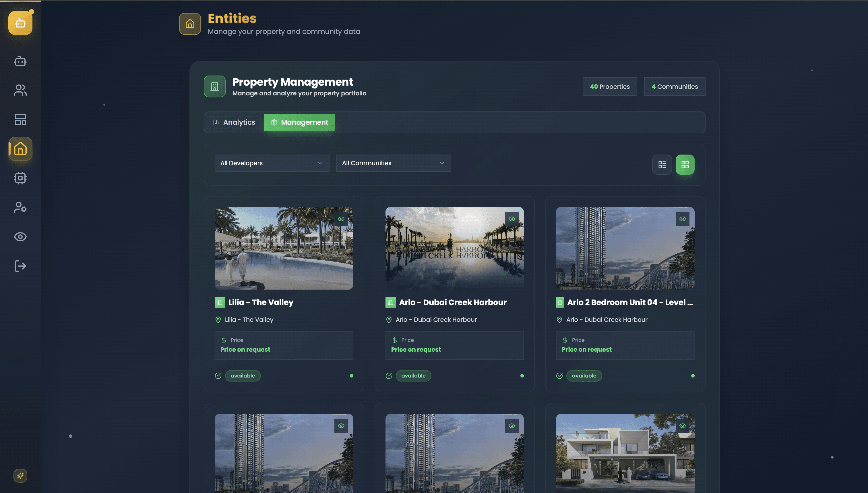Click the logout icon in sidebar
Screen dimensions: 868x493
[20, 266]
